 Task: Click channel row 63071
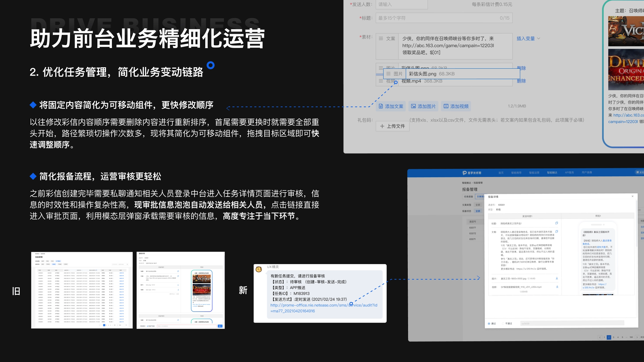(473, 239)
